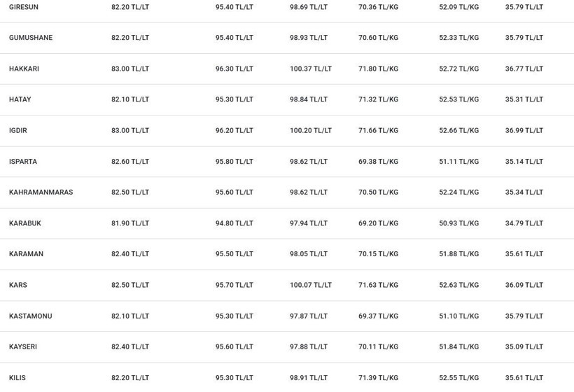Select the KAHRAMANMARAS row label

coord(41,192)
